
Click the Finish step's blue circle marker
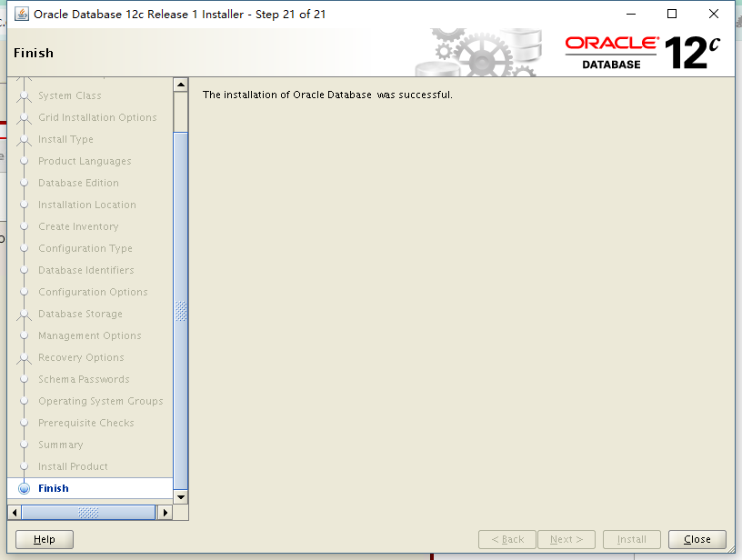click(x=25, y=488)
